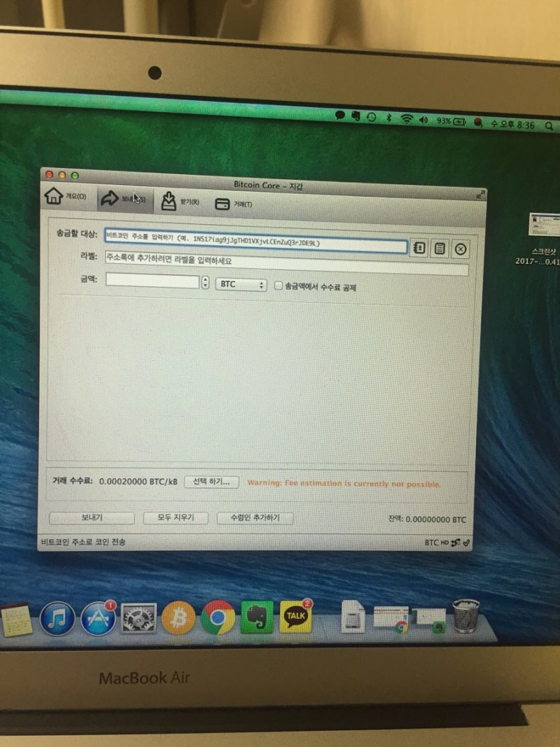
Task: Click the yellow minimize window button
Action: [x=62, y=175]
